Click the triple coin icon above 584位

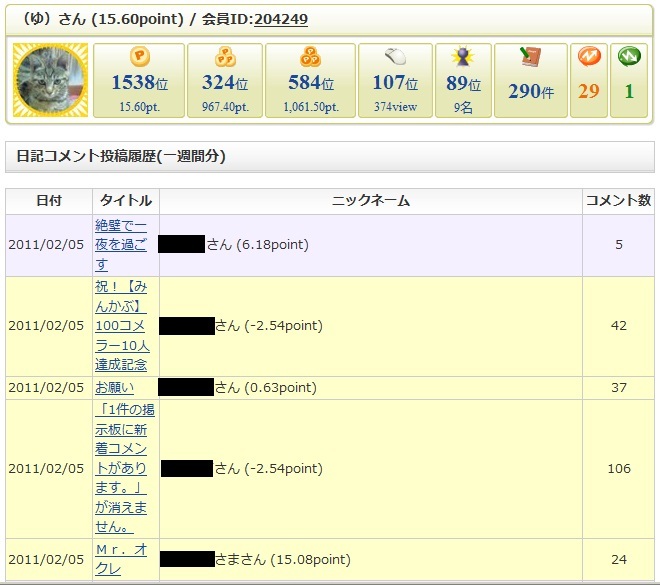(x=311, y=58)
